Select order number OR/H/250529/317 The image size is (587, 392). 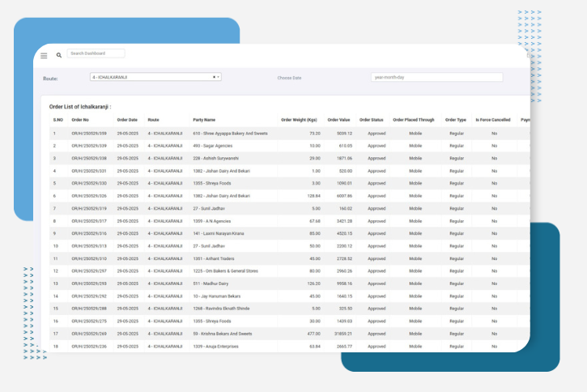(x=89, y=221)
